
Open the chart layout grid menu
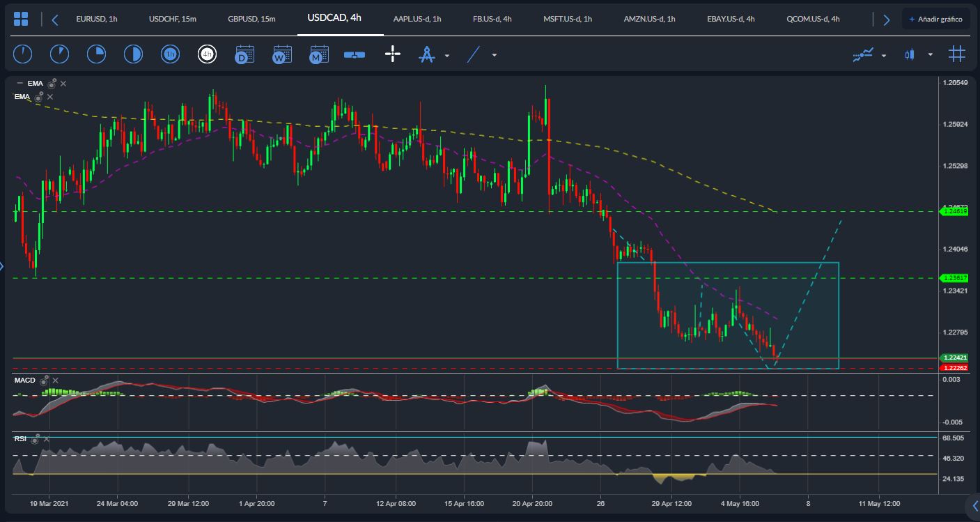(21, 19)
